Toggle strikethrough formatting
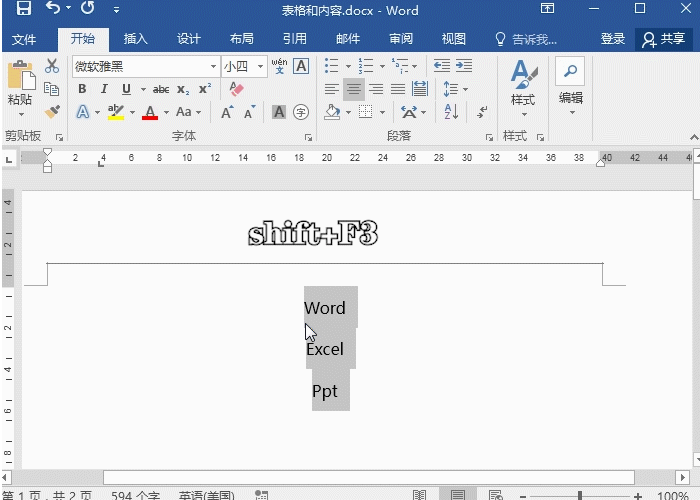 pyautogui.click(x=161, y=89)
